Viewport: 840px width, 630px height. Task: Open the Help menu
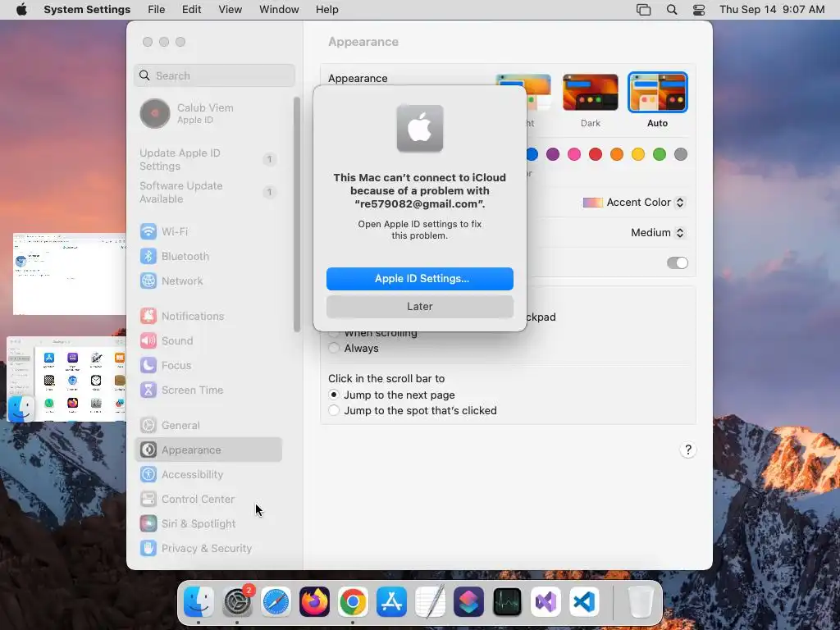(x=326, y=10)
